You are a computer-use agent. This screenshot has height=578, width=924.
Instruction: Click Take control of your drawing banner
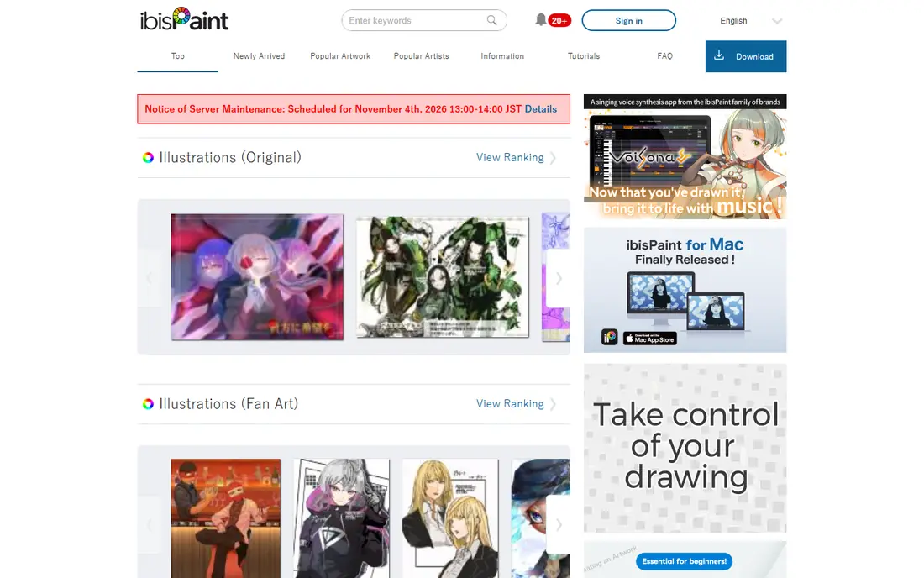tap(685, 448)
